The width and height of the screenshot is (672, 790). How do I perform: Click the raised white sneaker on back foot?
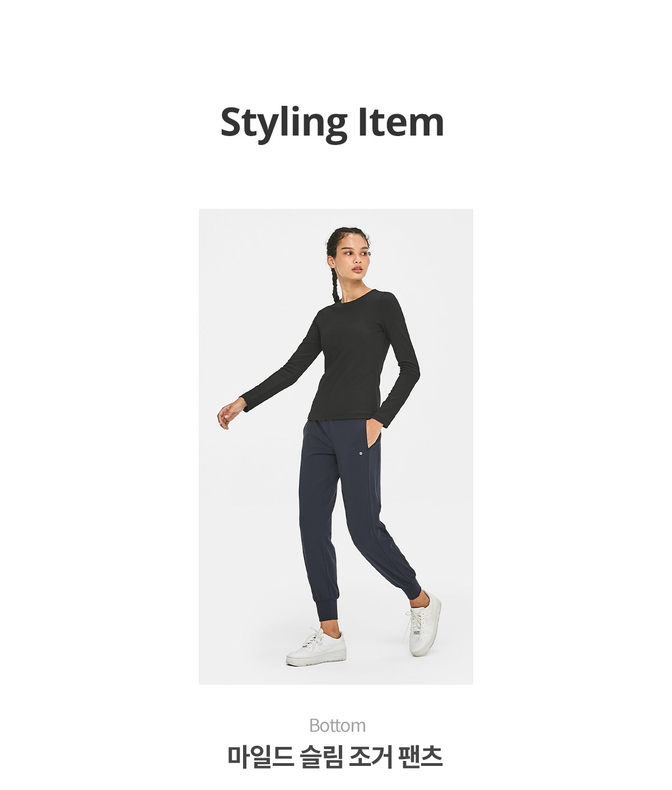coord(423,624)
